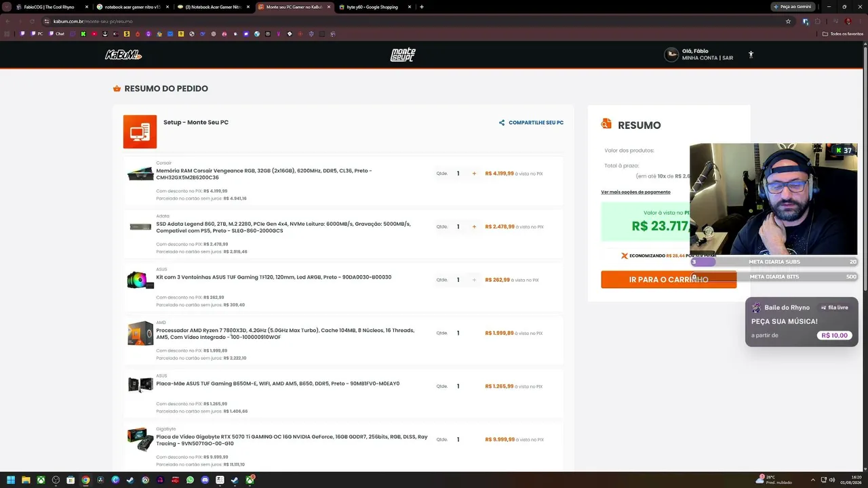The height and width of the screenshot is (488, 868).
Task: Open File Explorer from the taskbar
Action: 26,480
